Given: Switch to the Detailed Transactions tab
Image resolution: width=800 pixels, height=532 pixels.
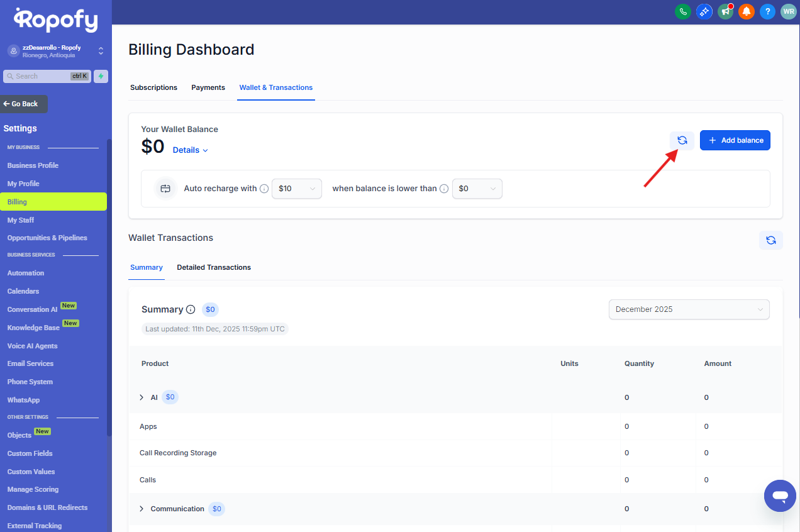Looking at the screenshot, I should [214, 267].
